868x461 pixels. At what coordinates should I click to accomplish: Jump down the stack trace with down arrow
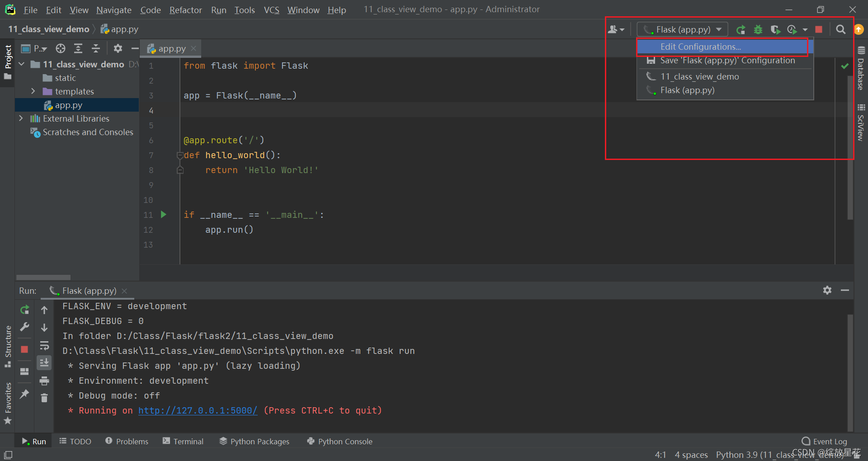[x=44, y=328]
